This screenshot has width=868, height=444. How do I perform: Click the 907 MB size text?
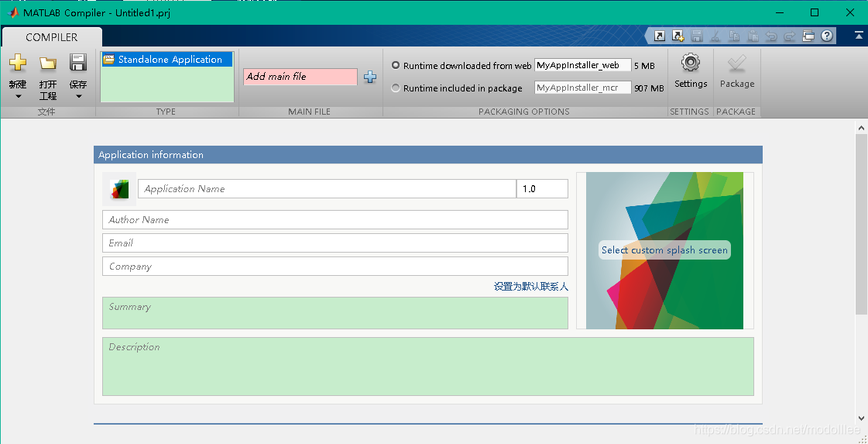[x=649, y=88]
